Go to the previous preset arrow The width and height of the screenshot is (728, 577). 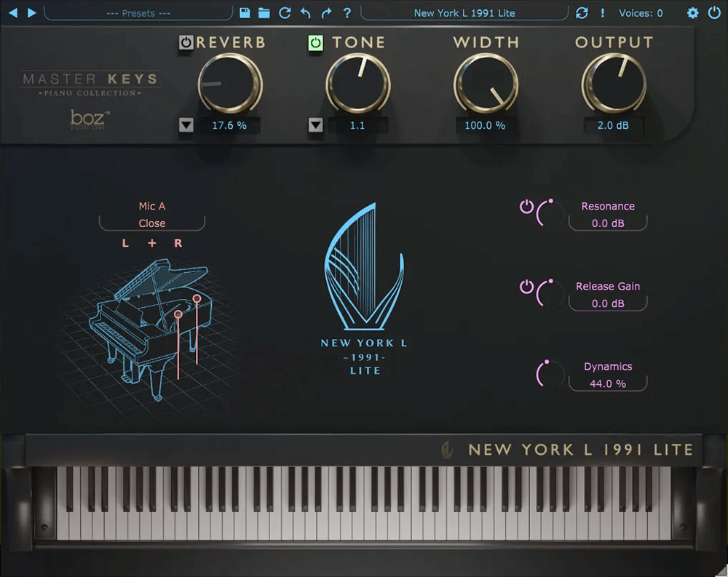point(12,12)
